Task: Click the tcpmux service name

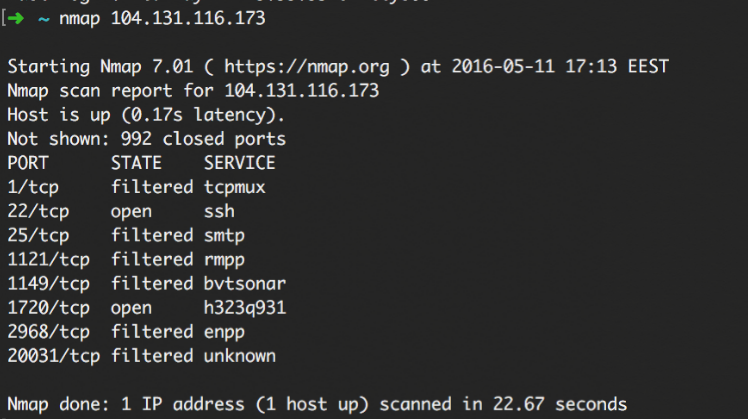Action: pyautogui.click(x=235, y=187)
